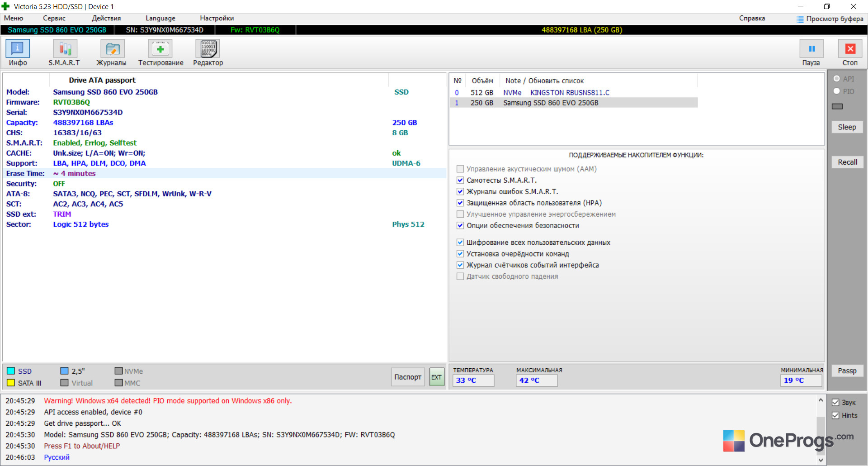Click the EXT button

point(437,377)
